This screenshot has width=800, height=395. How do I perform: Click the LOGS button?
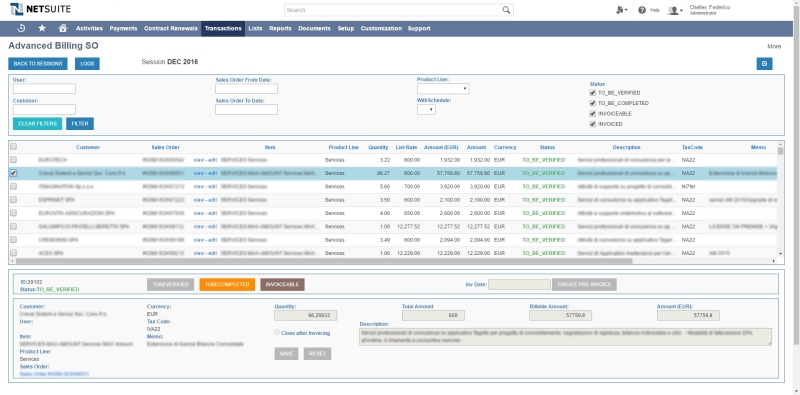[87, 64]
